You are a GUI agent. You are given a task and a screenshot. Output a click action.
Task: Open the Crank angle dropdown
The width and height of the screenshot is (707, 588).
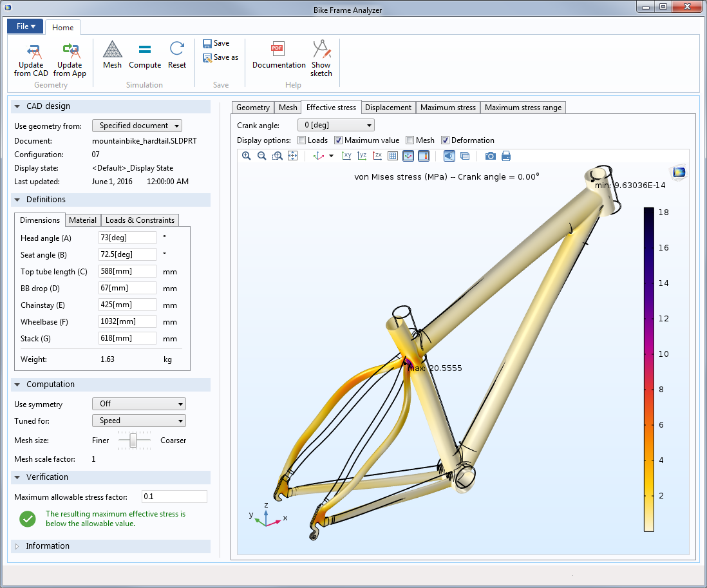[x=336, y=125]
